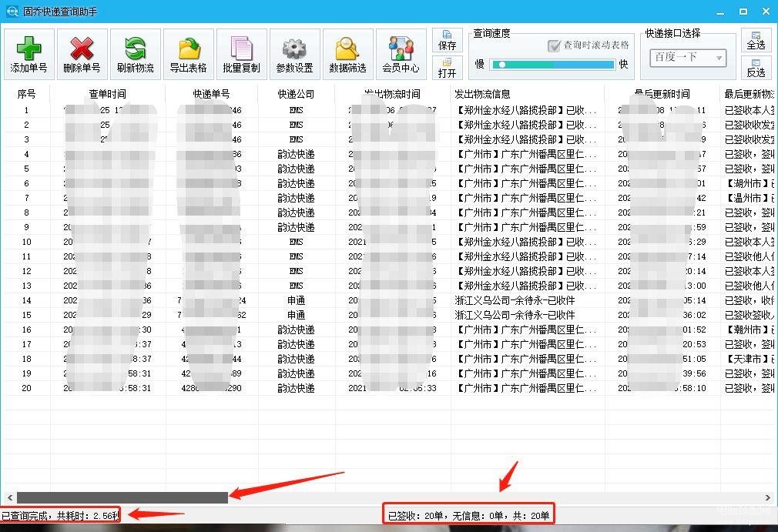
Task: Click the 删除单号 red cross icon
Action: tap(82, 54)
